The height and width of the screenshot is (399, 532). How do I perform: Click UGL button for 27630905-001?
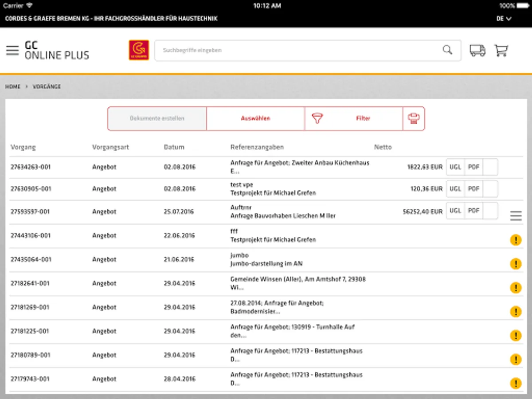[x=455, y=189]
